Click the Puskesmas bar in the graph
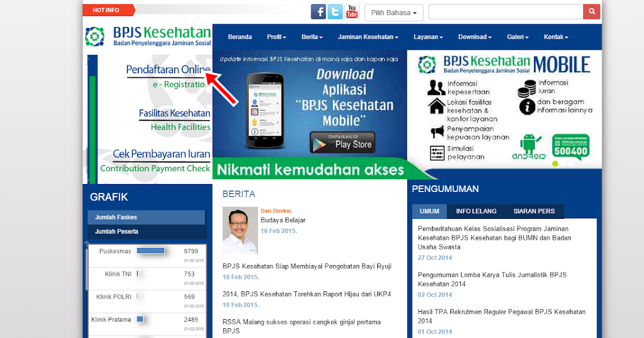 pyautogui.click(x=151, y=251)
